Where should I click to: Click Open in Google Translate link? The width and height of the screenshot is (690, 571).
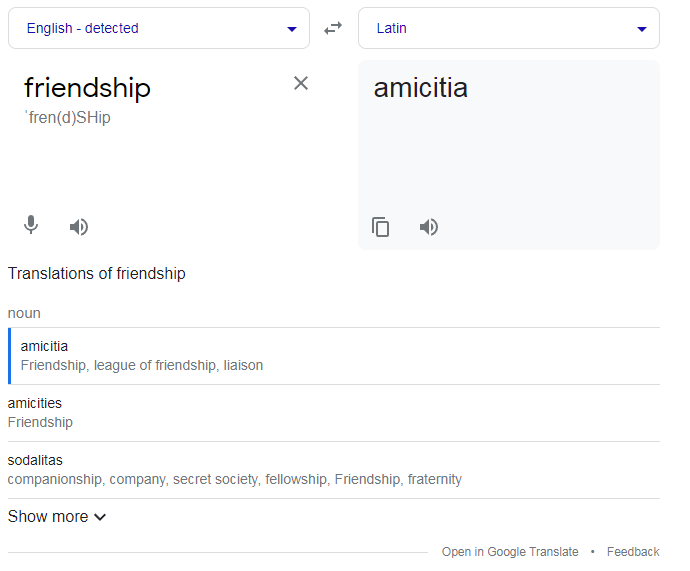click(510, 552)
